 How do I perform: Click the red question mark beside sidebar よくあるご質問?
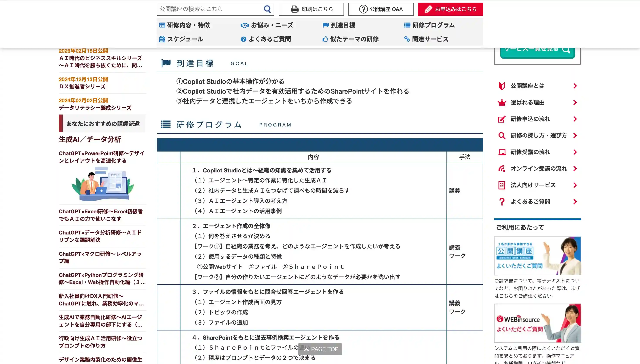(502, 202)
